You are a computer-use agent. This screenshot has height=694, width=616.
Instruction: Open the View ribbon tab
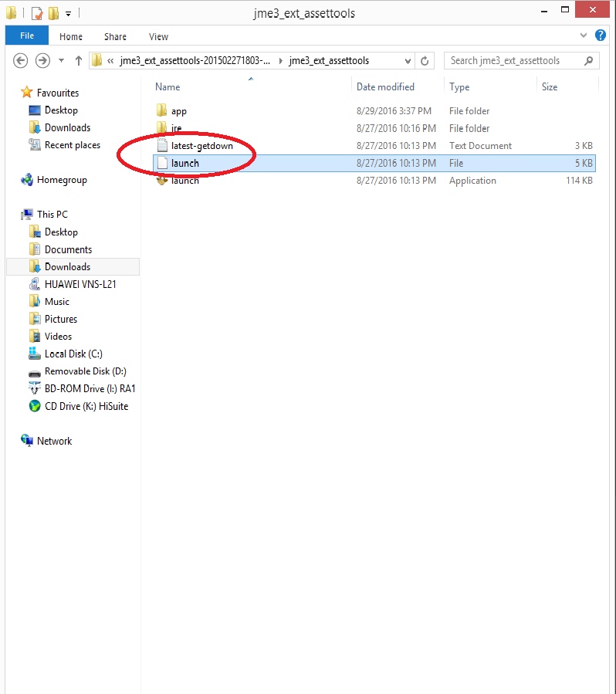[x=158, y=37]
